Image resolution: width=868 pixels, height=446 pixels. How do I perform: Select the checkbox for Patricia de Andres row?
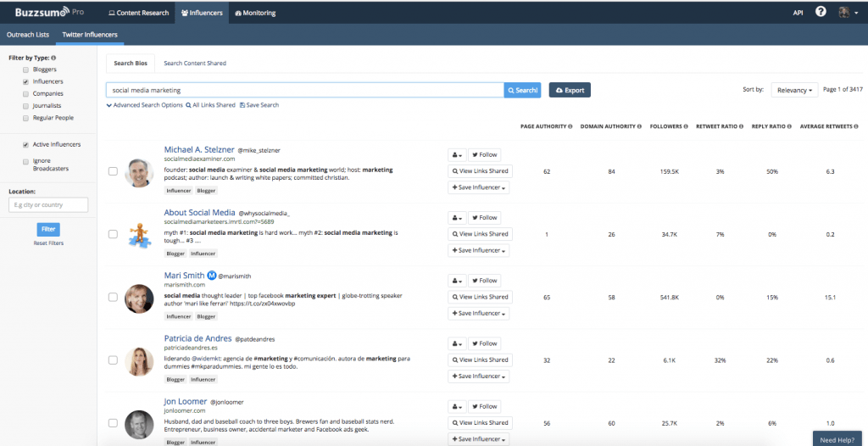point(113,360)
